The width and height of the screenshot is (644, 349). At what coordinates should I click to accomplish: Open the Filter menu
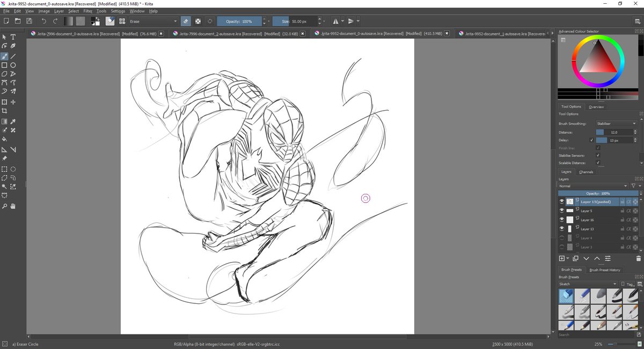[x=88, y=11]
